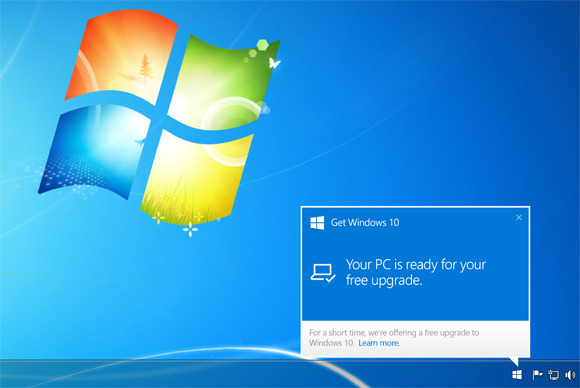Open the Action Center flag icon

tap(537, 375)
